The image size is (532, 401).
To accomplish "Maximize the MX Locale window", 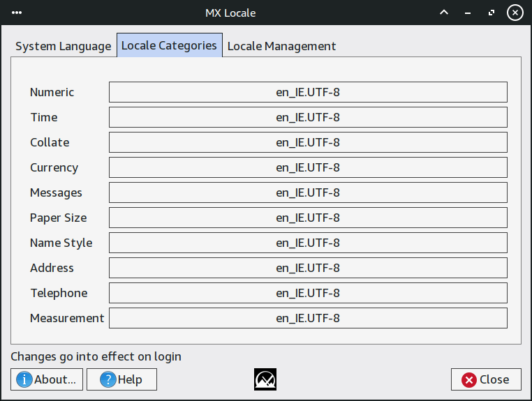I will (492, 13).
